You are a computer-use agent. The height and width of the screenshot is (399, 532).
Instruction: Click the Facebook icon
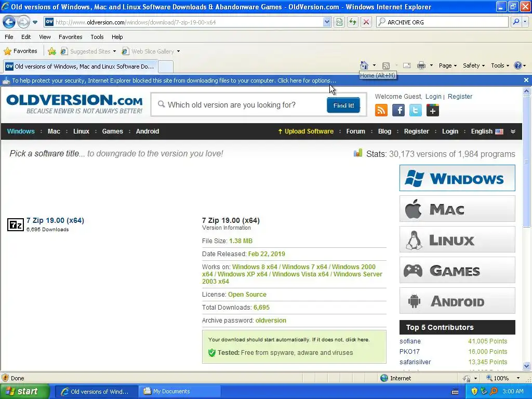tap(398, 110)
